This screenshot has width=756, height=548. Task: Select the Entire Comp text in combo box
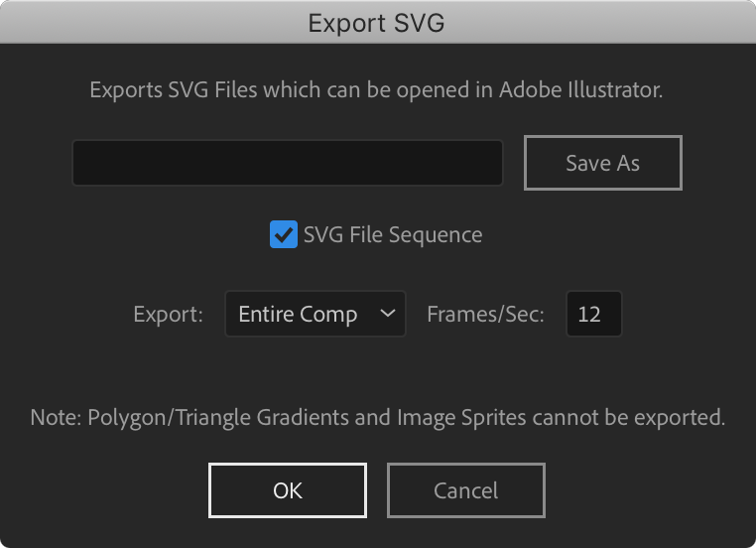298,314
